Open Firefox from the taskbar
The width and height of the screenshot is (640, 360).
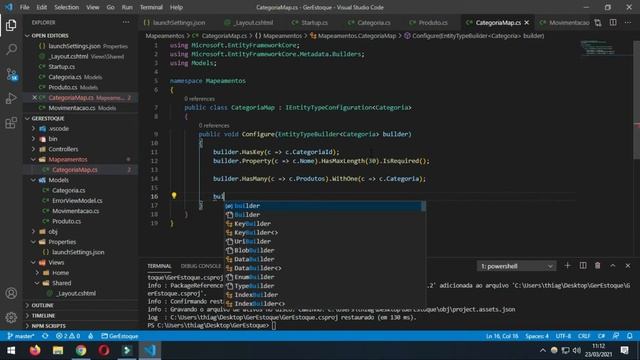35,350
